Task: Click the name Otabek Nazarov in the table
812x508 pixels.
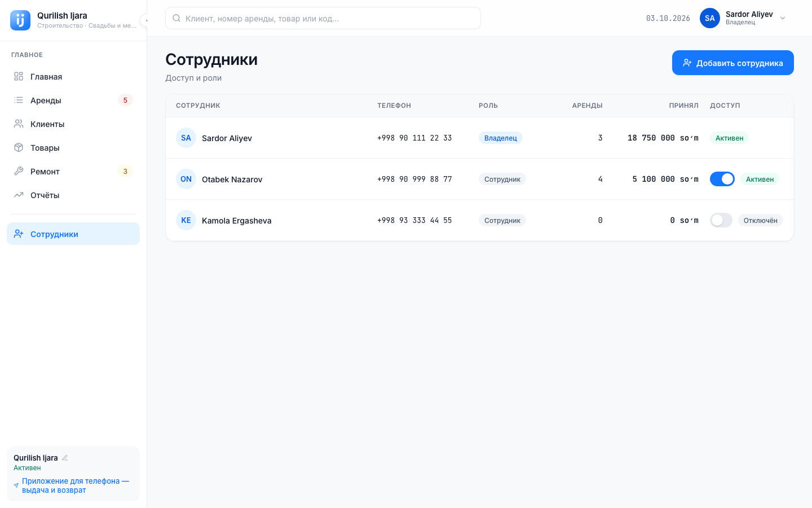Action: point(232,179)
